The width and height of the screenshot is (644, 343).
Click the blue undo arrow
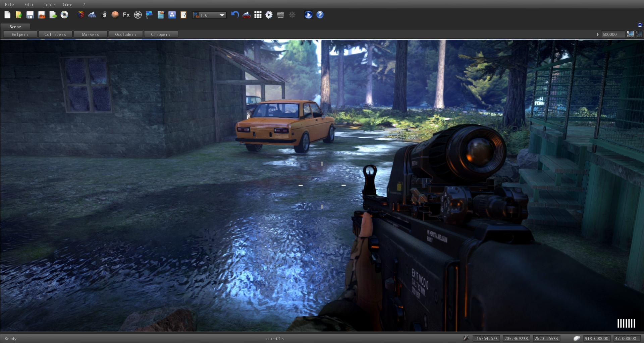[235, 15]
